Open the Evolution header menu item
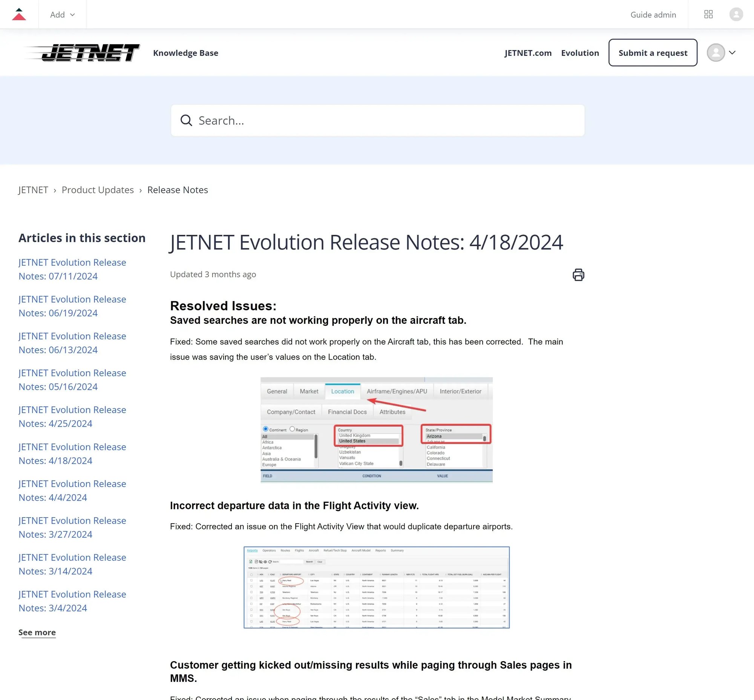Viewport: 754px width, 700px height. point(580,53)
